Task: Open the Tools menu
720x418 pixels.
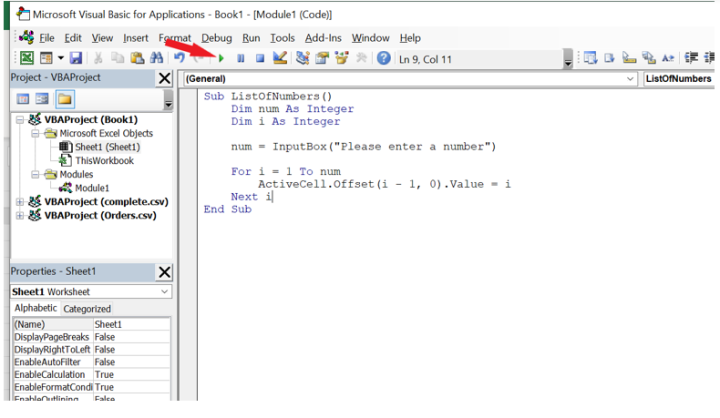Action: click(282, 38)
